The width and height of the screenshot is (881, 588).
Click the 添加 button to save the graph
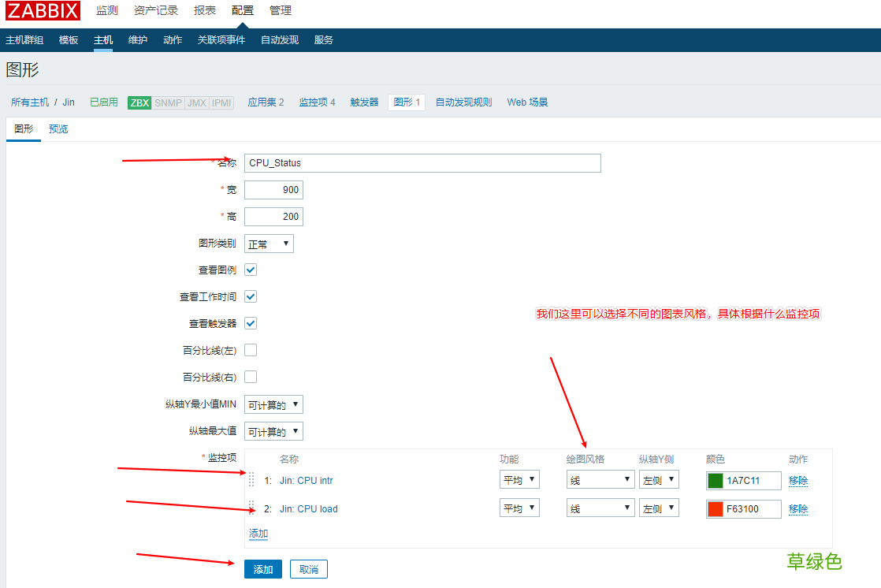pyautogui.click(x=262, y=568)
